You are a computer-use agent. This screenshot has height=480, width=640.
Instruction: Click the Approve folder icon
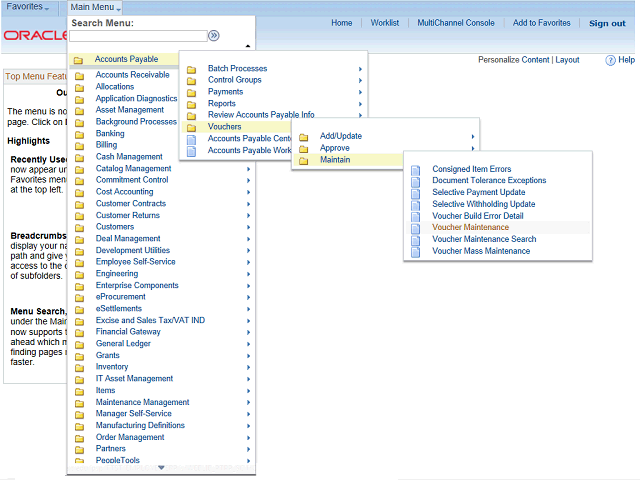303,149
